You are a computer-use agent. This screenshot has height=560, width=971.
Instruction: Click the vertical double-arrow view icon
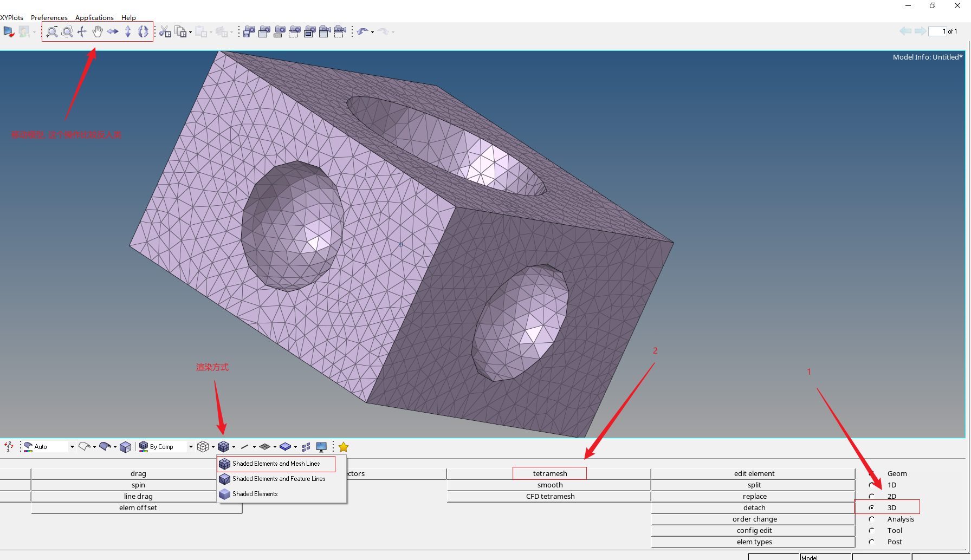click(x=128, y=32)
